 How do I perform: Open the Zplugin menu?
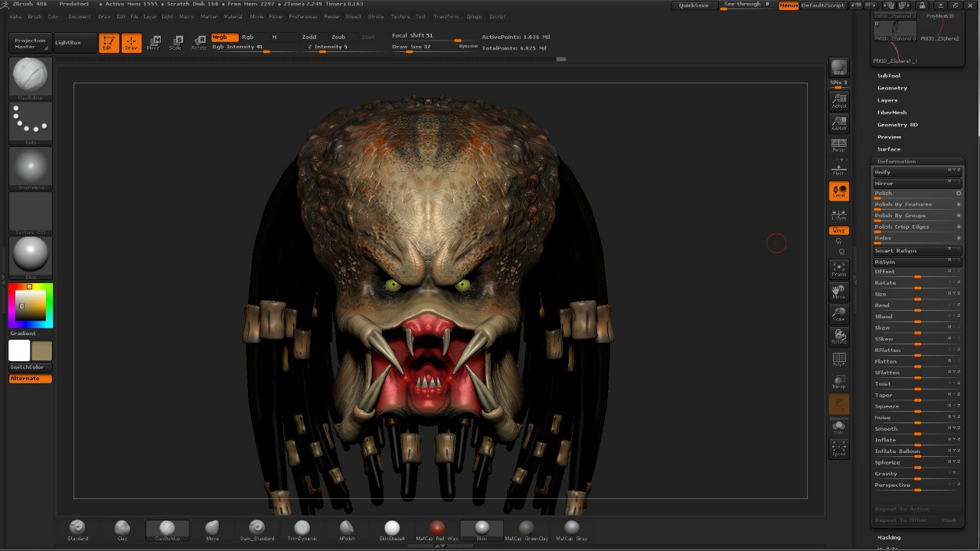click(x=474, y=16)
